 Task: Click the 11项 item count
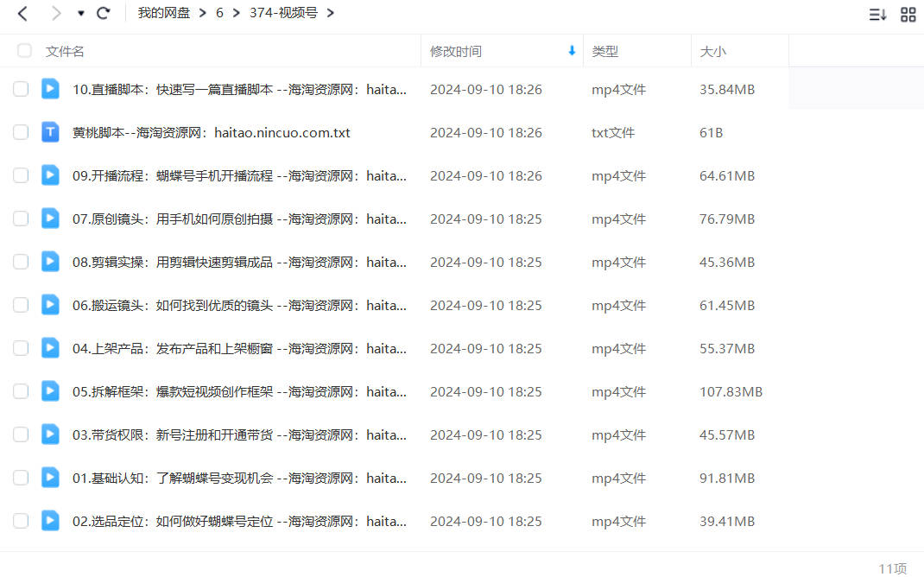[x=892, y=568]
